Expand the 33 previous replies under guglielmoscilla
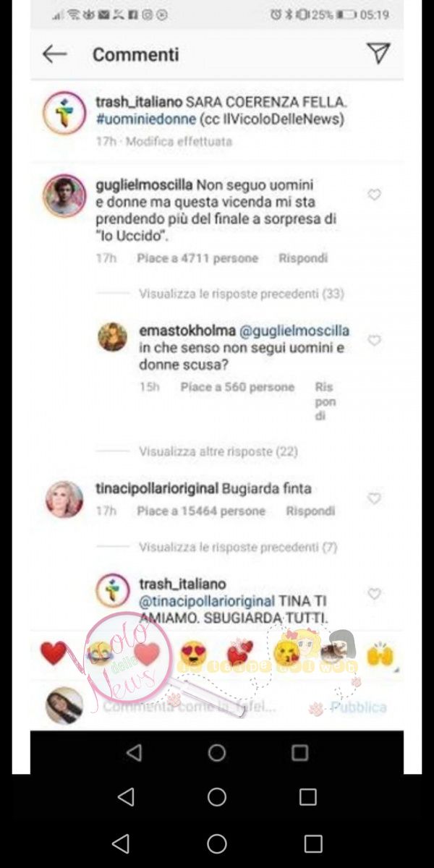Screen dimensions: 434x868 pos(242,294)
